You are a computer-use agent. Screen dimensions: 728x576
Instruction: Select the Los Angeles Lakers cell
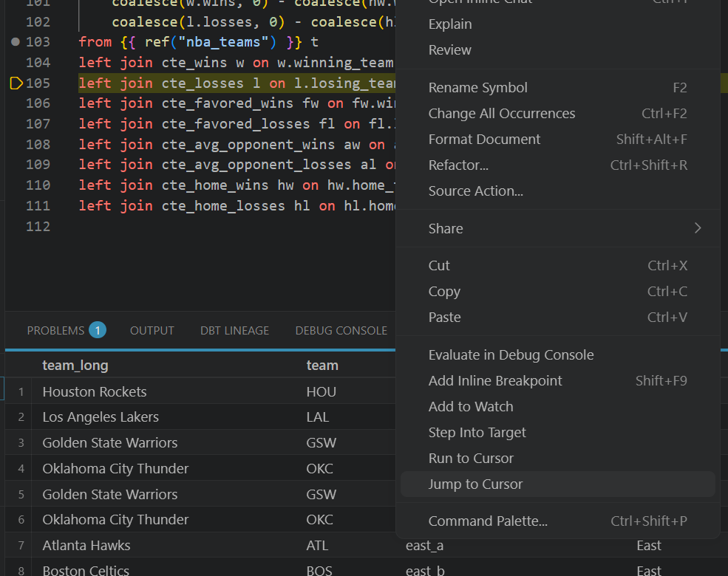[x=101, y=417]
